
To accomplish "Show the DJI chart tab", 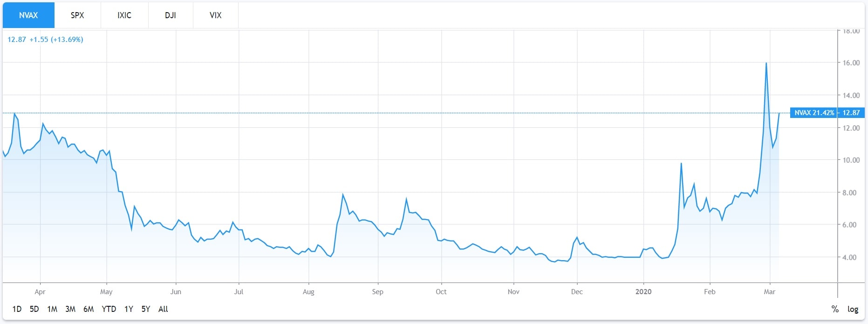I will click(x=171, y=15).
